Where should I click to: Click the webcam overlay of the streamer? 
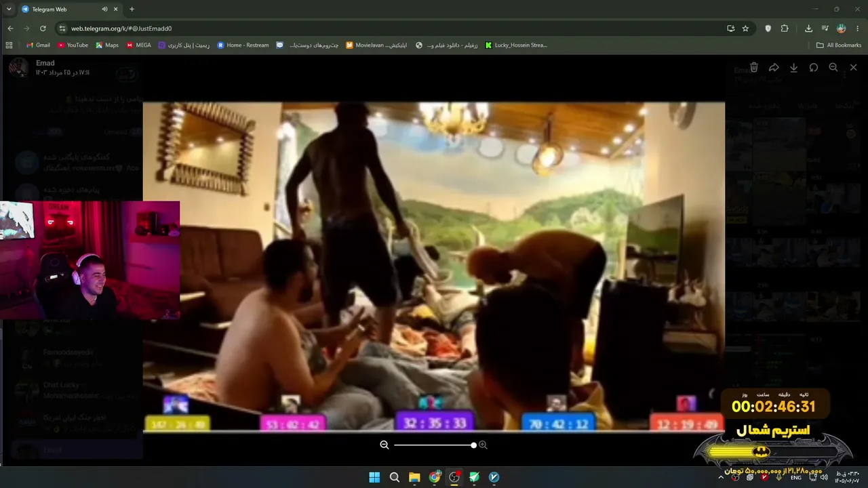pyautogui.click(x=90, y=260)
